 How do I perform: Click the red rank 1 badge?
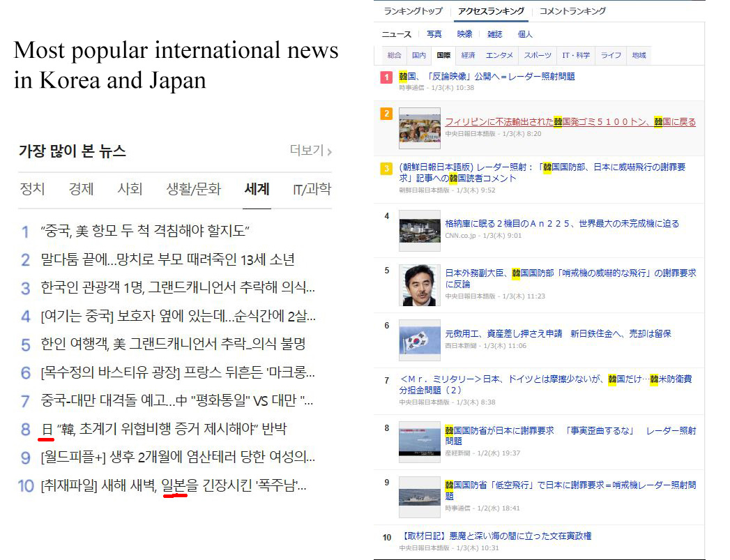click(x=386, y=77)
